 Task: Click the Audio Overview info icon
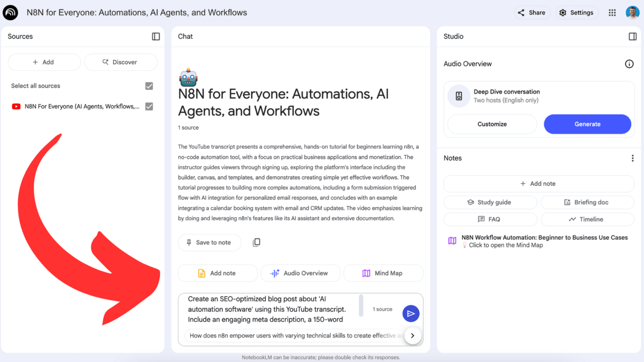[x=629, y=64]
